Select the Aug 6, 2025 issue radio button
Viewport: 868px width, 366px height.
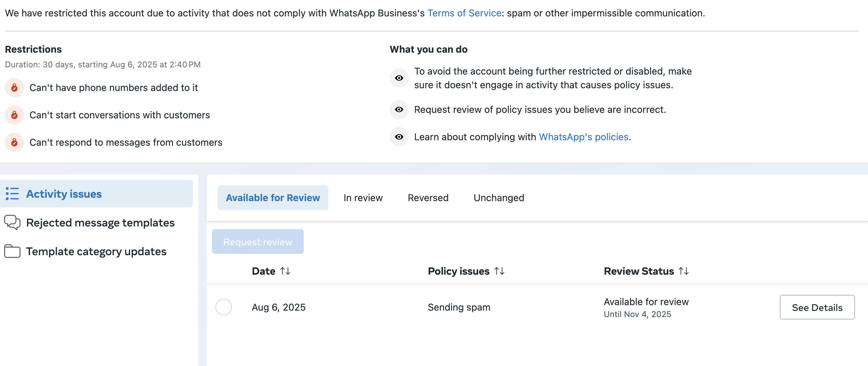coord(224,307)
